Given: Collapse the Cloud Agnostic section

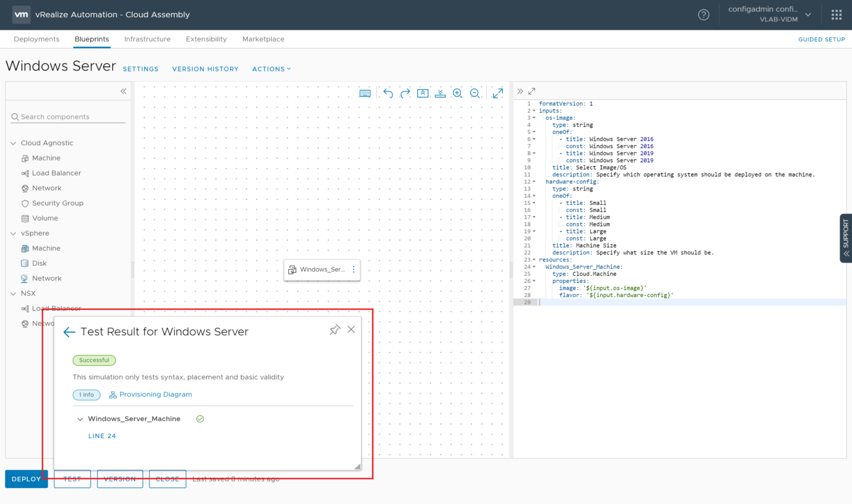Looking at the screenshot, I should pos(14,143).
